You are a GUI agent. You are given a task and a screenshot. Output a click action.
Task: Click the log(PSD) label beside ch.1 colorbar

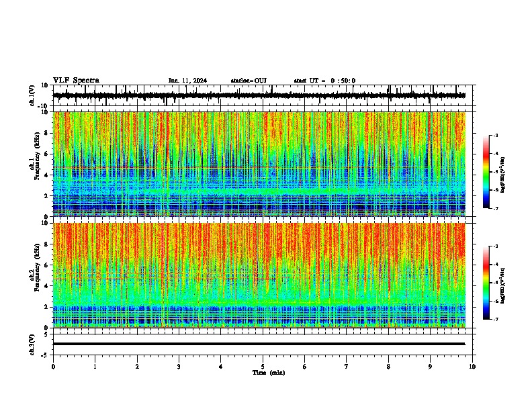point(503,175)
